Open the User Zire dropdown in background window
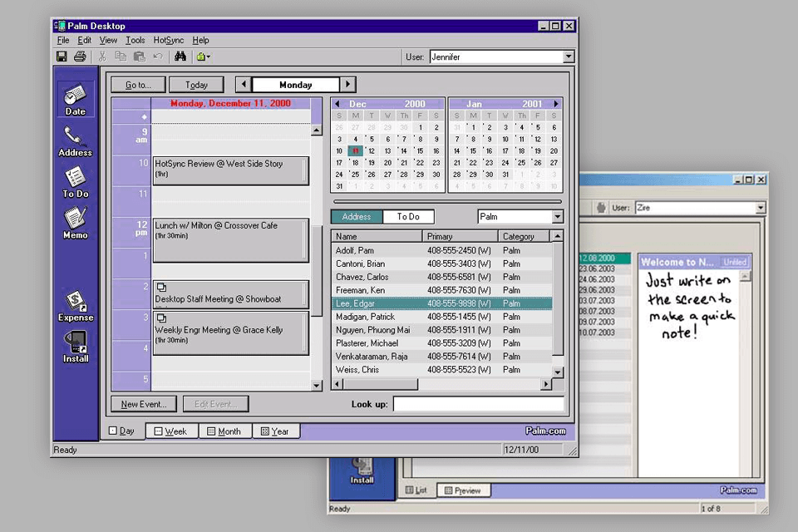Viewport: 798px width, 532px height. click(x=760, y=208)
